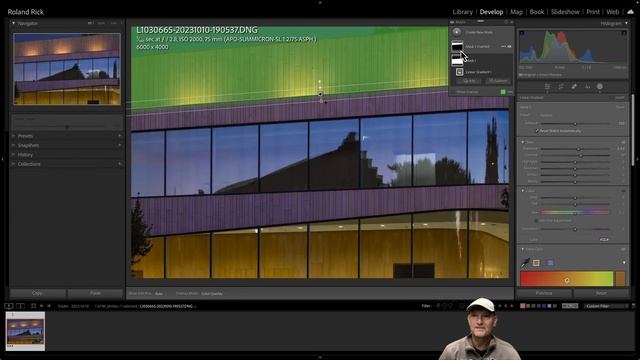
Task: Select the Mask 1 Inverted thumbnail
Action: click(x=457, y=47)
